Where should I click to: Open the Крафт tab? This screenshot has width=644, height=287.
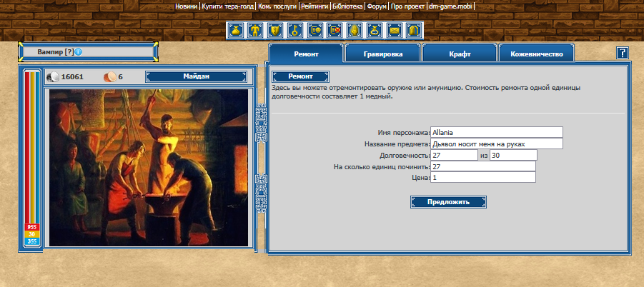pyautogui.click(x=460, y=54)
